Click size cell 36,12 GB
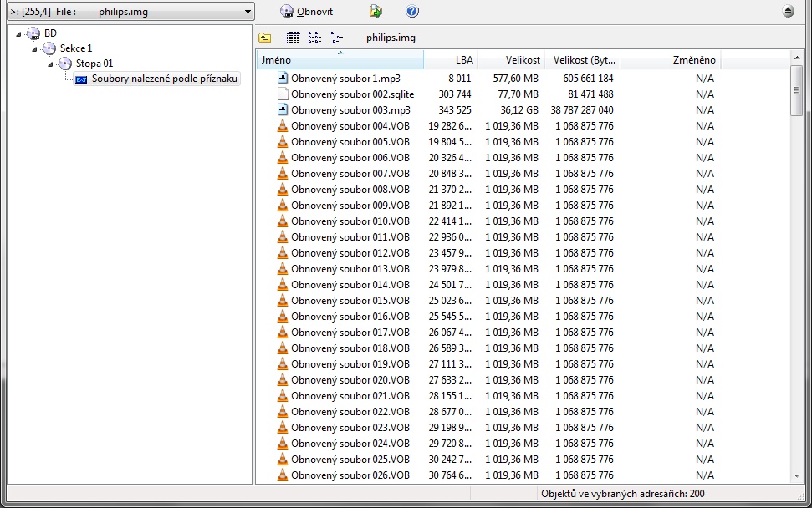The height and width of the screenshot is (508, 812). (x=519, y=110)
